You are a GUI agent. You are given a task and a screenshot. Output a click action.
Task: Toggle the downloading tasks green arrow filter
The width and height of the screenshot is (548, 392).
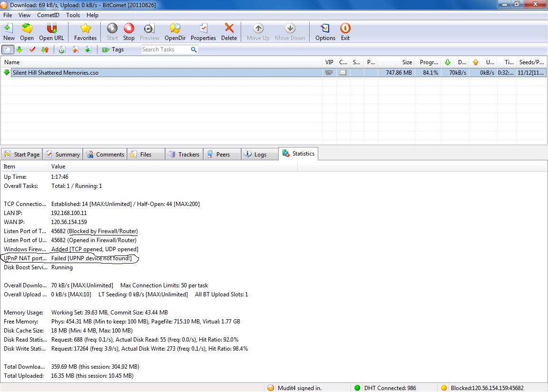[20, 49]
